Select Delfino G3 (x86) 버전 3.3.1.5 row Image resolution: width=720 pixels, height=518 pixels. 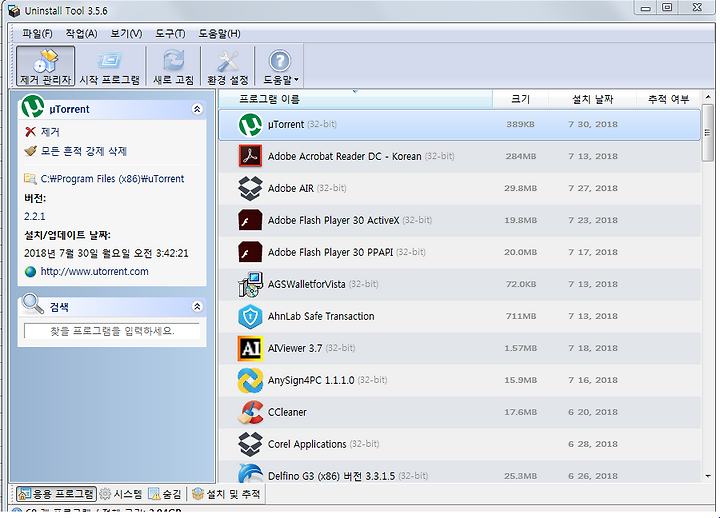tap(460, 473)
